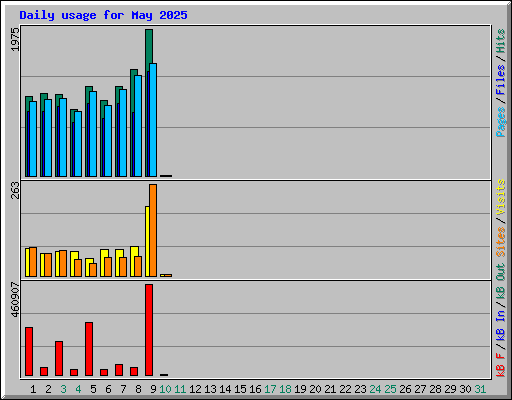512x400 pixels.
Task: Click the red kB bar for day 1
Action: pos(29,351)
